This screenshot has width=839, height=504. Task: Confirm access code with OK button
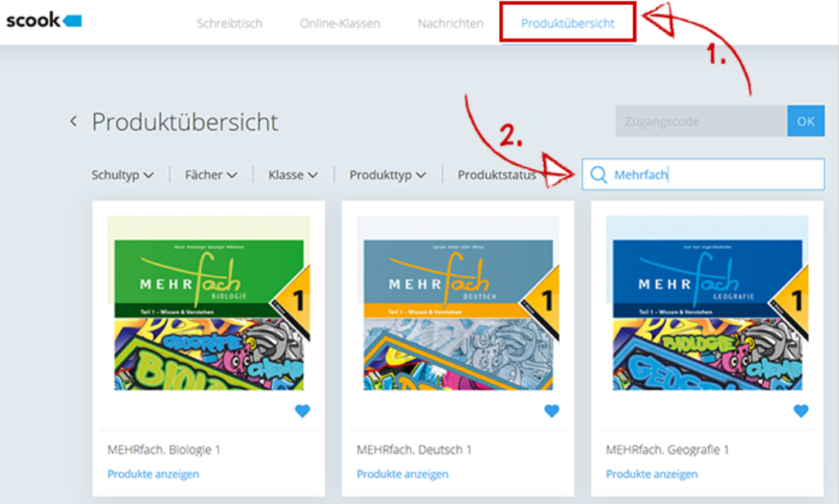click(x=806, y=121)
